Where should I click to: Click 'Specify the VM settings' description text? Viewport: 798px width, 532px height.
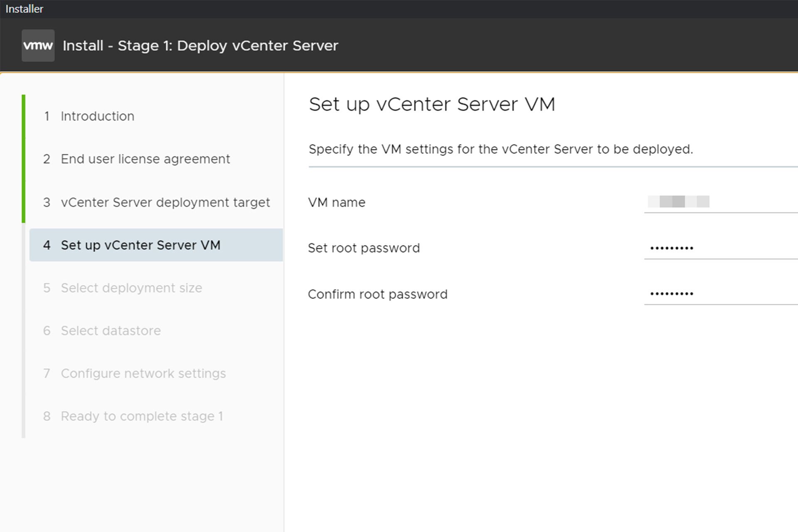tap(501, 149)
